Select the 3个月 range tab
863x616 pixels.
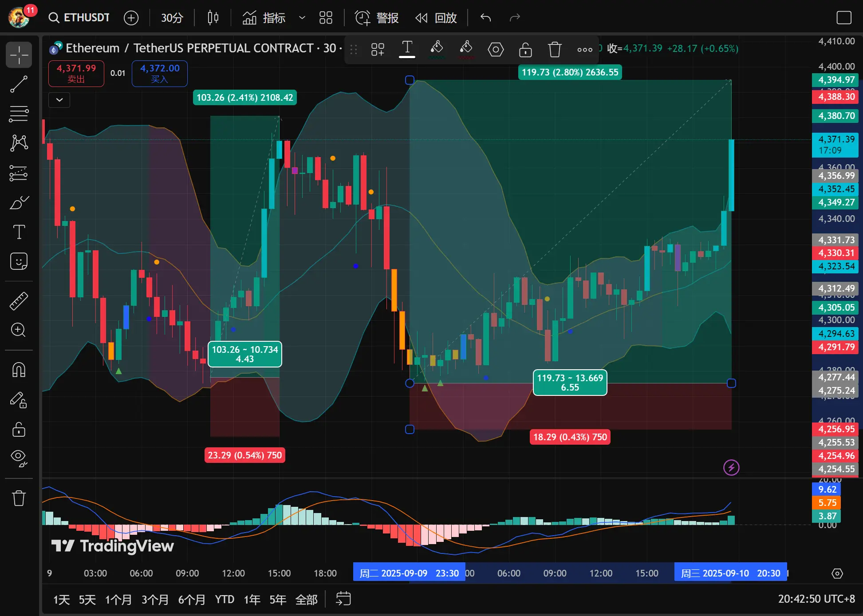pyautogui.click(x=155, y=600)
